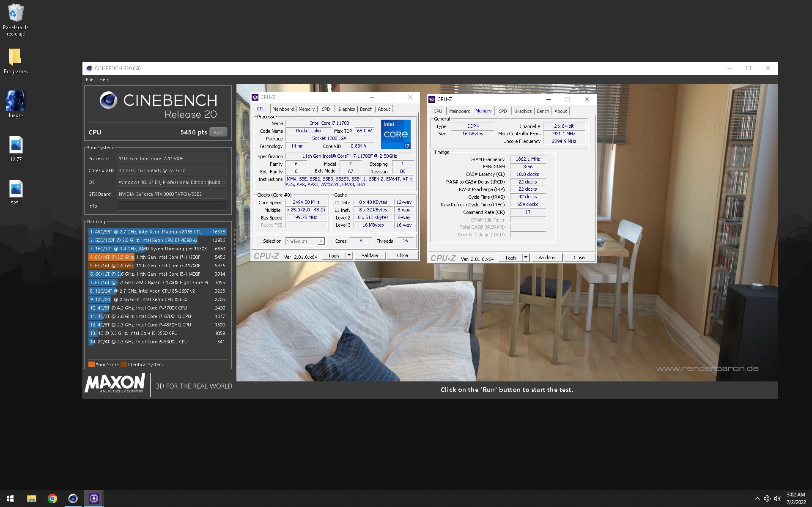The height and width of the screenshot is (507, 812).
Task: Switch to Mainboard tab in left CPU-Z
Action: pos(283,109)
